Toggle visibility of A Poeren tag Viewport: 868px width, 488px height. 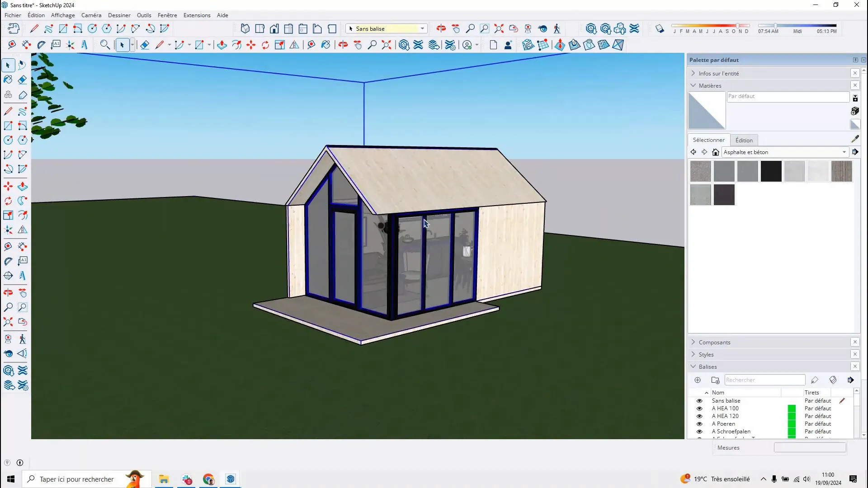click(x=699, y=424)
